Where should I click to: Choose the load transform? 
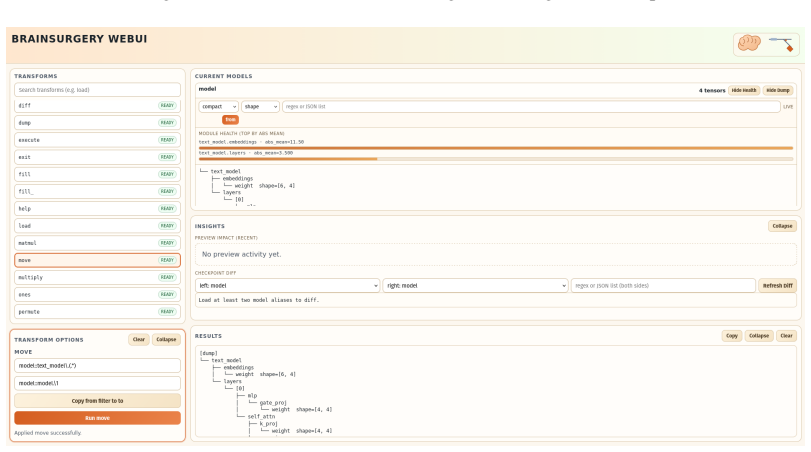tap(97, 225)
